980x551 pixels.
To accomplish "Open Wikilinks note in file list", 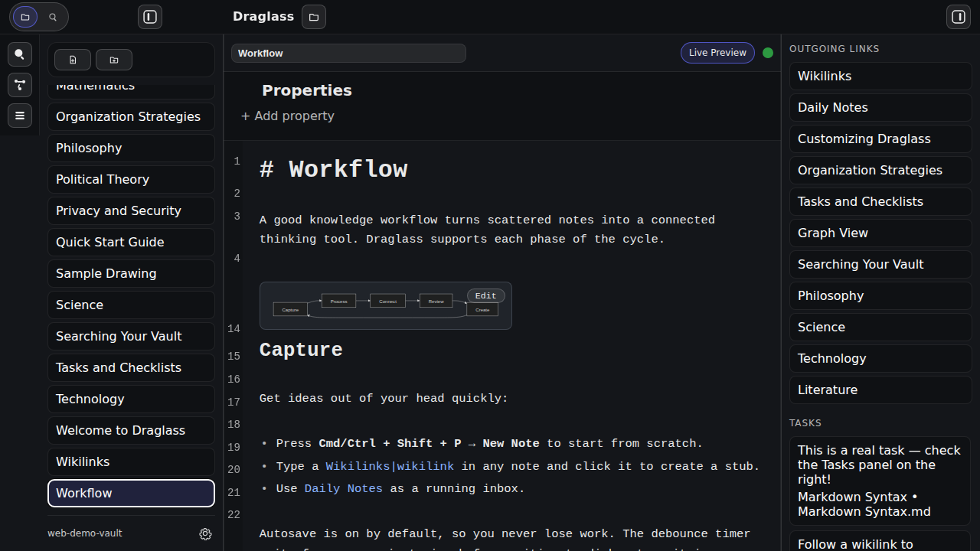I will pos(131,461).
